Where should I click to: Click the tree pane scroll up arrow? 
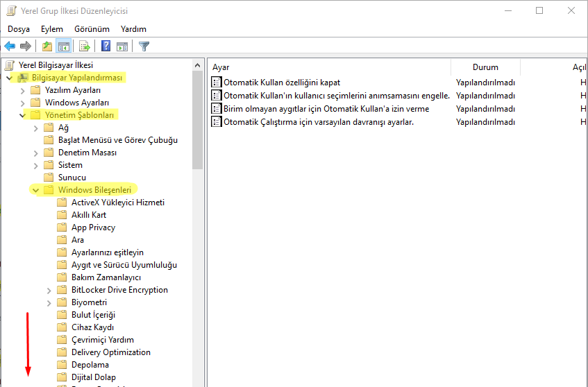point(198,65)
